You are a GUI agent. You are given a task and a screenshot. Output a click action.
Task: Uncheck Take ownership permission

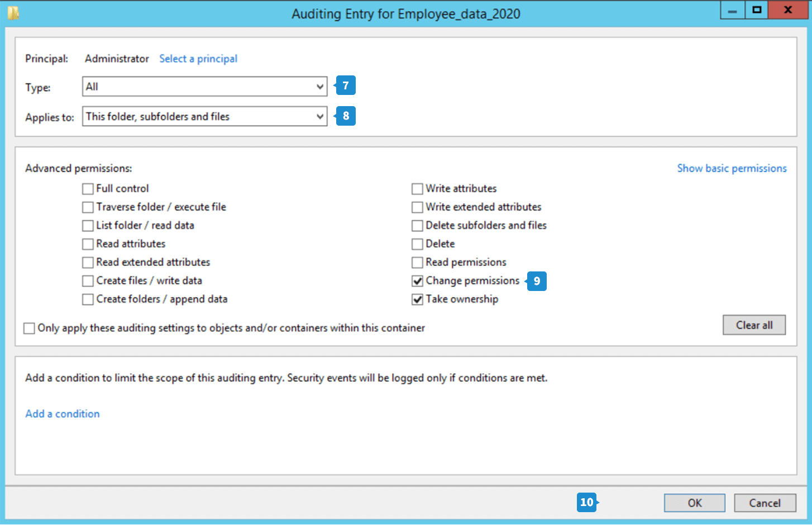417,299
